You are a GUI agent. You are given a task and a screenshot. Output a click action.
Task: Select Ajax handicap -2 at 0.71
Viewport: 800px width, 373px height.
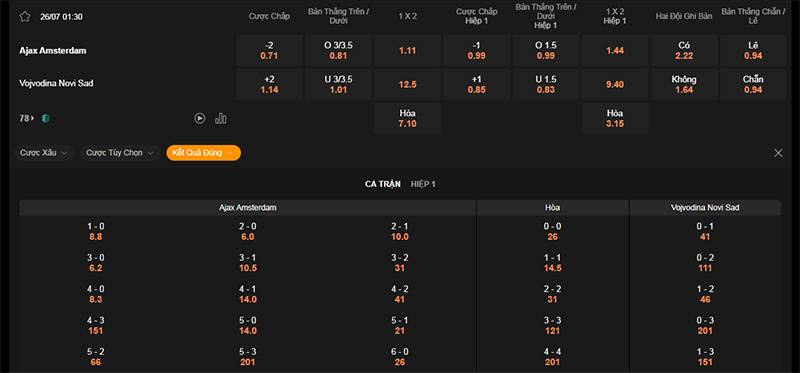[x=269, y=51]
